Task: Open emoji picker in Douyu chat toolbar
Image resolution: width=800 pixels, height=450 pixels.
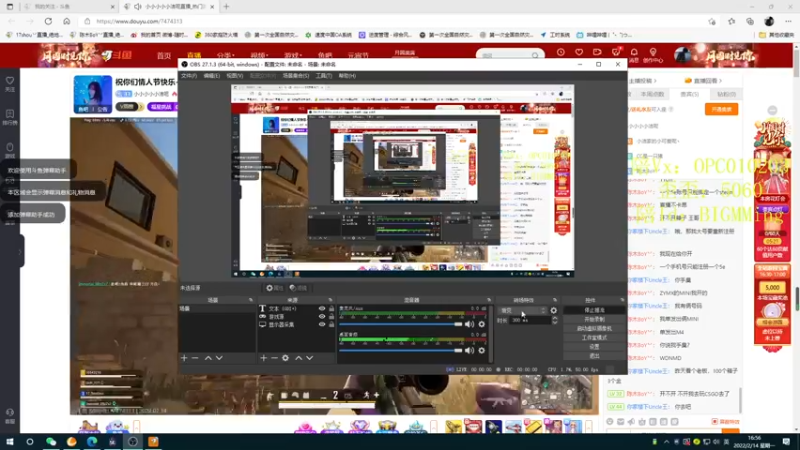Action: (x=610, y=422)
